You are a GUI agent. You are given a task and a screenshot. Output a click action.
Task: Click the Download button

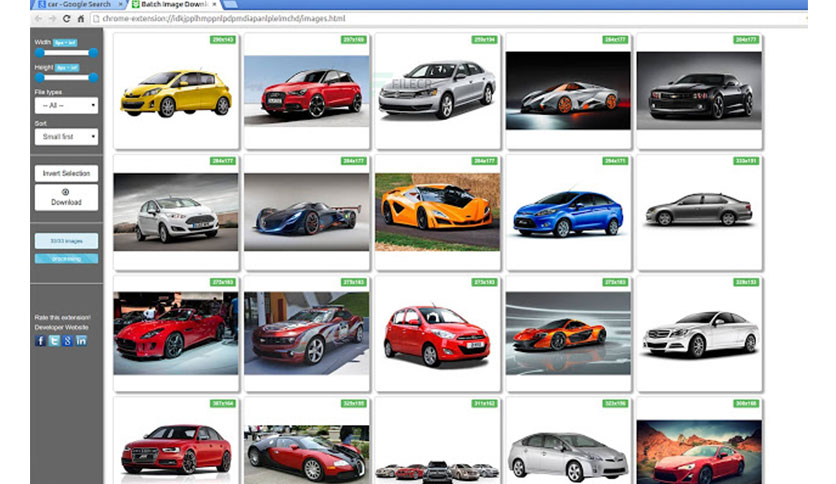point(66,198)
